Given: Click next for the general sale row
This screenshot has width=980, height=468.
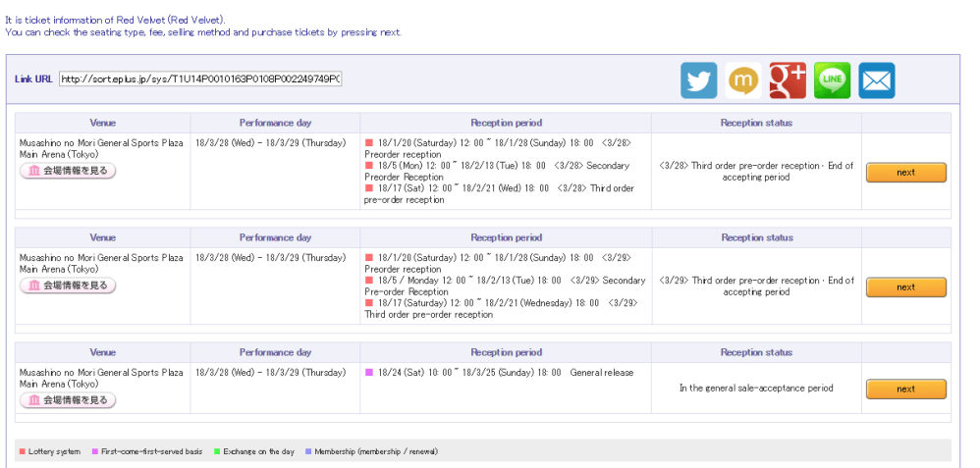Looking at the screenshot, I should (905, 389).
